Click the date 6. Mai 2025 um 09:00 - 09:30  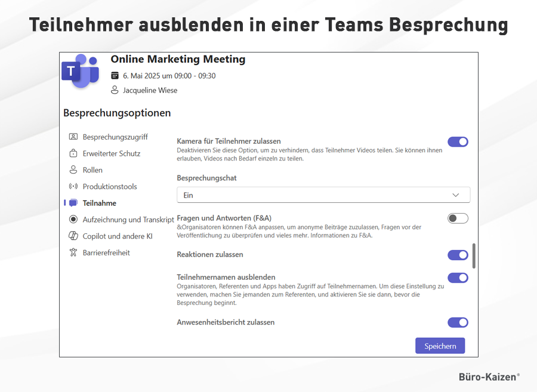tap(169, 76)
